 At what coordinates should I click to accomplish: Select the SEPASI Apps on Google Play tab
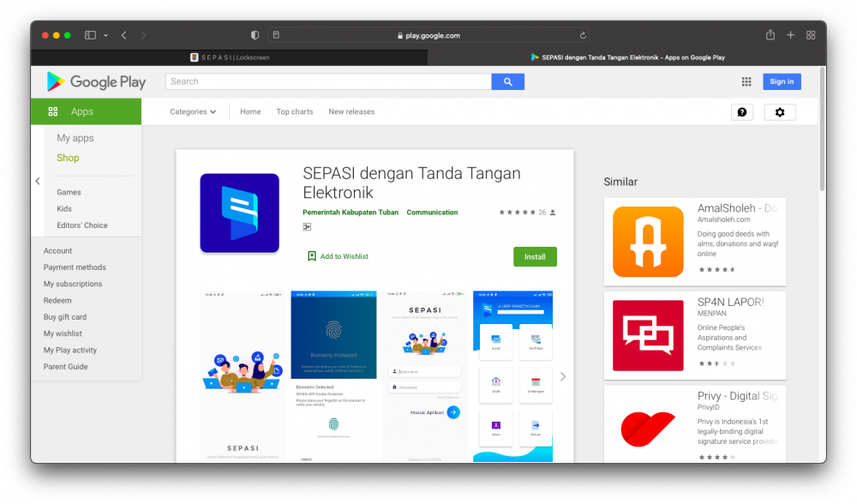pos(627,57)
